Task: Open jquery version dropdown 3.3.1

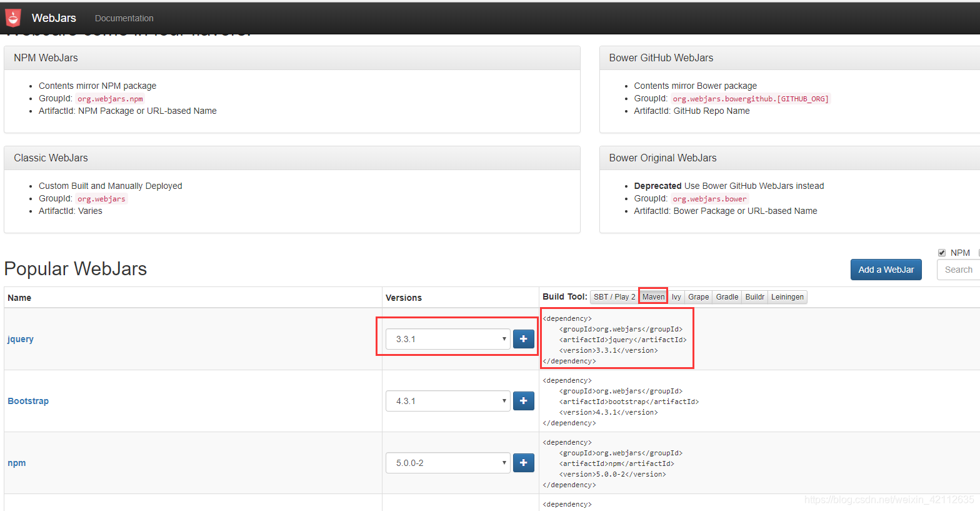Action: click(x=447, y=339)
